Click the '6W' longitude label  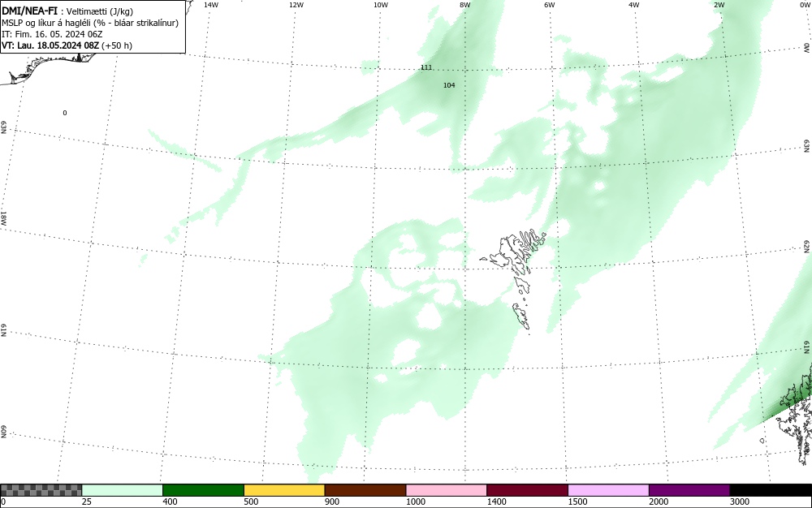(x=550, y=5)
